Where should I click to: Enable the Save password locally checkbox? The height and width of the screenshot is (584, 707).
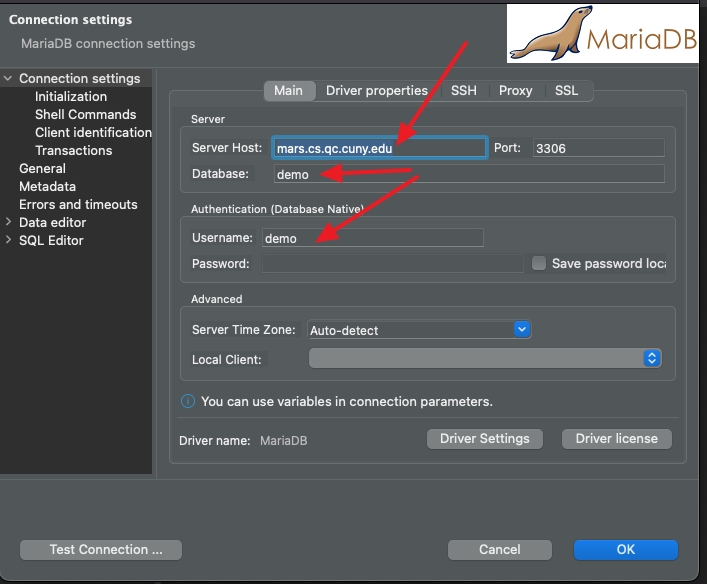coord(539,264)
